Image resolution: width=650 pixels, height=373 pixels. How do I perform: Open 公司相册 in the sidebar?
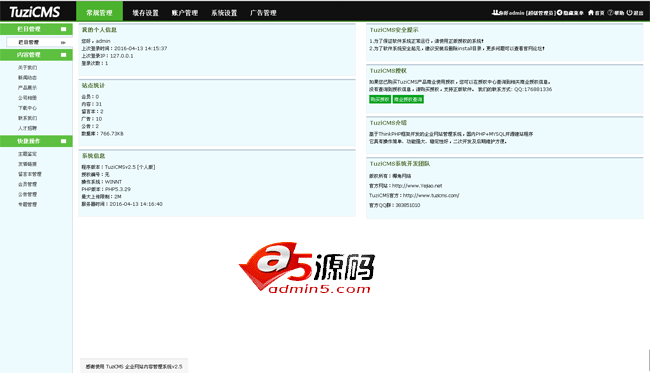coord(27,98)
